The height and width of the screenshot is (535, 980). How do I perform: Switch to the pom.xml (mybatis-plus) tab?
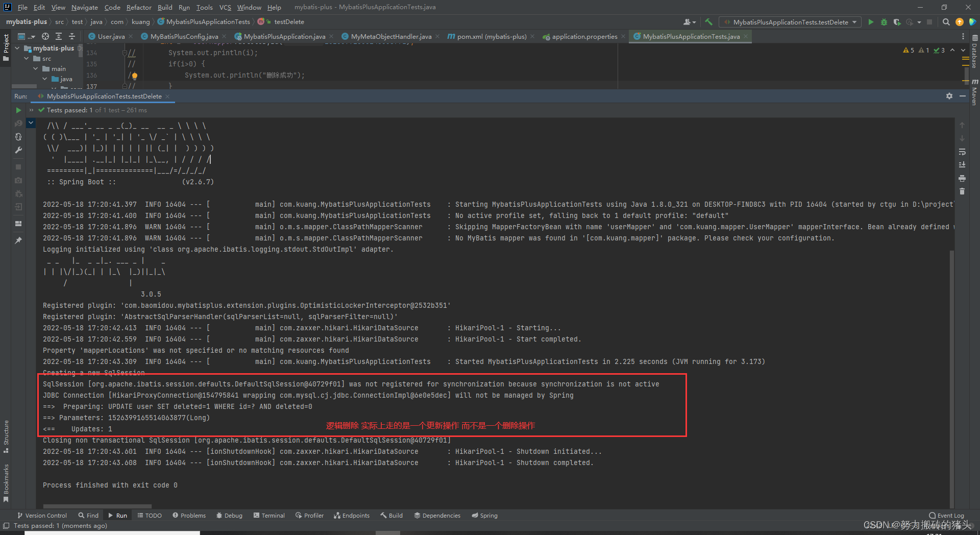491,36
